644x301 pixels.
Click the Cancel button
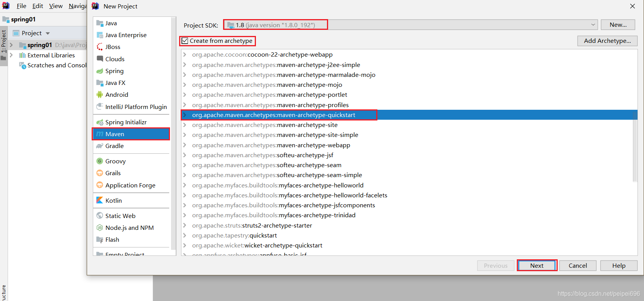tap(578, 265)
